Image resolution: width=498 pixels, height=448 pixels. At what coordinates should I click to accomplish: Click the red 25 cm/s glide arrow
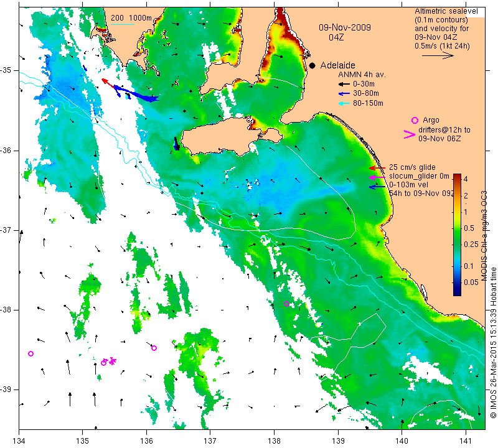click(x=377, y=167)
